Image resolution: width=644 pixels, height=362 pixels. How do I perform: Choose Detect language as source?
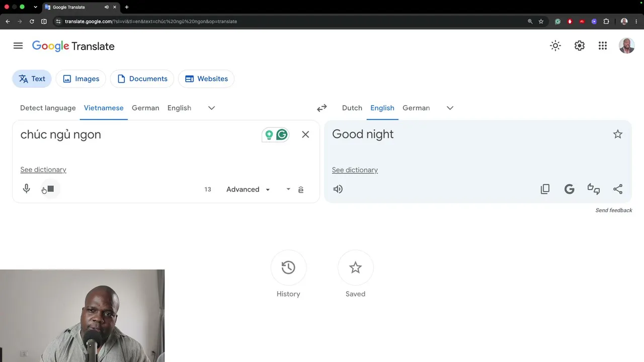[48, 108]
